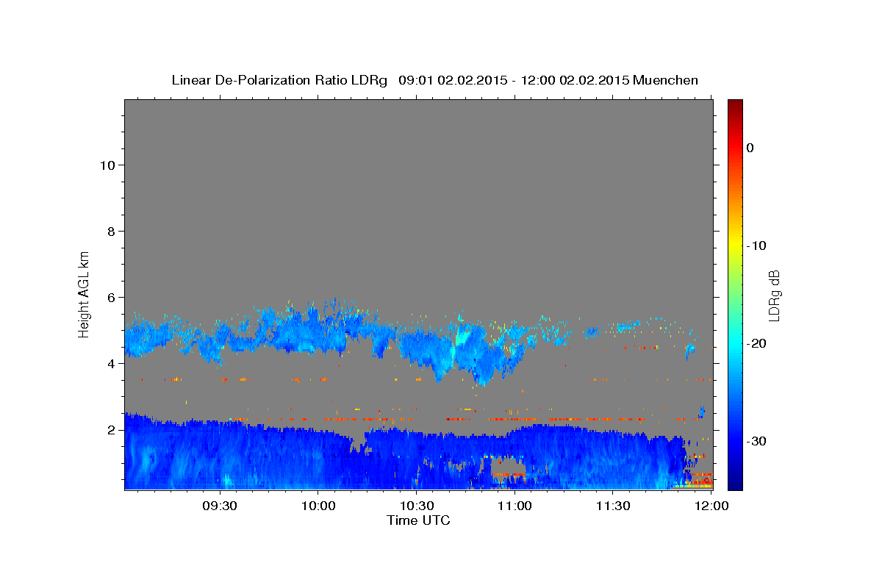Click the 12:00 time tick label
The width and height of the screenshot is (882, 588).
[711, 506]
